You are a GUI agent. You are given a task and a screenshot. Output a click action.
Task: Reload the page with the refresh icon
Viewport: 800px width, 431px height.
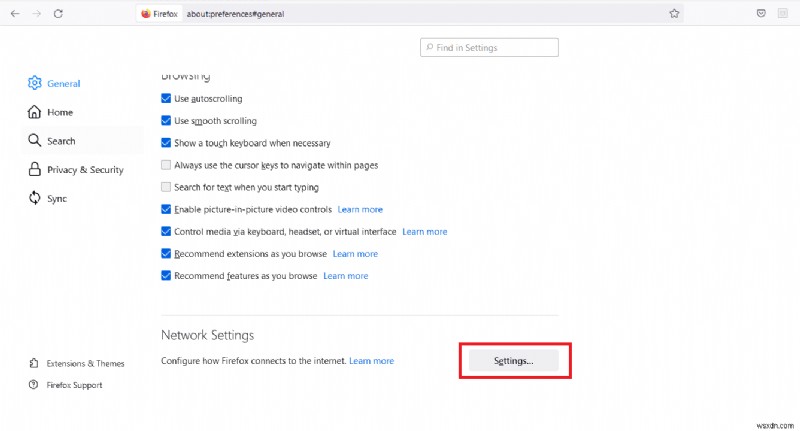point(59,14)
